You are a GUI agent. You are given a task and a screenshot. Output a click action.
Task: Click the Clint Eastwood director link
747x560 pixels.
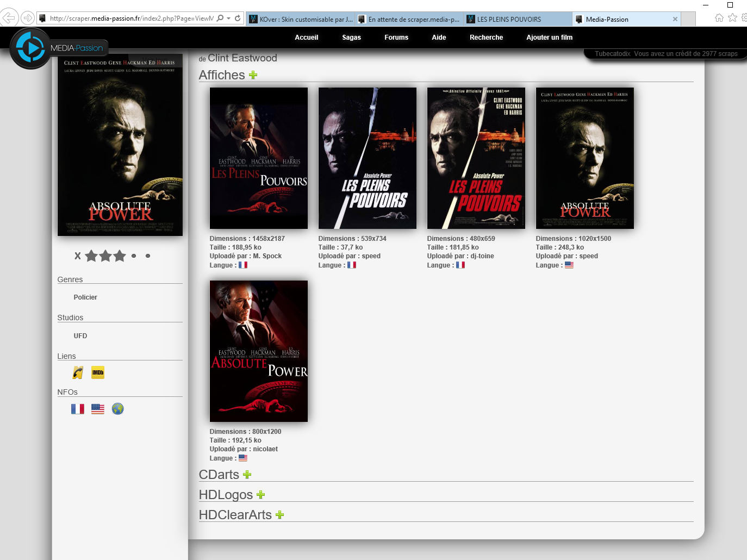[x=242, y=58]
